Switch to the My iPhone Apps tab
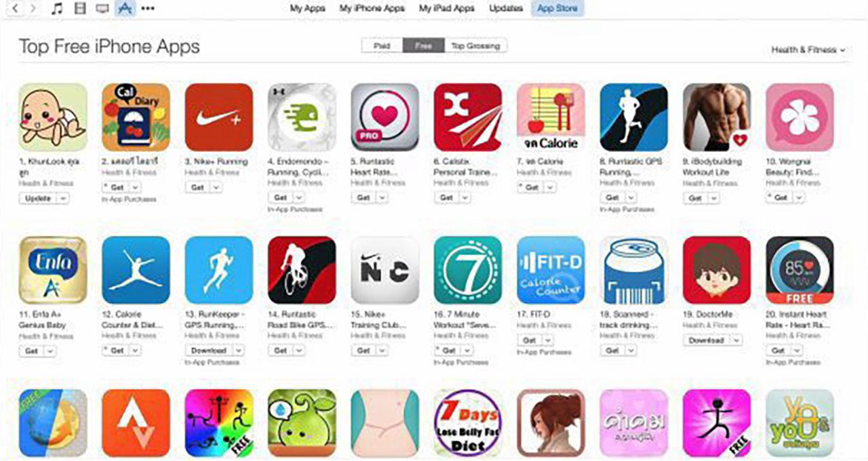Image resolution: width=868 pixels, height=461 pixels. [372, 8]
